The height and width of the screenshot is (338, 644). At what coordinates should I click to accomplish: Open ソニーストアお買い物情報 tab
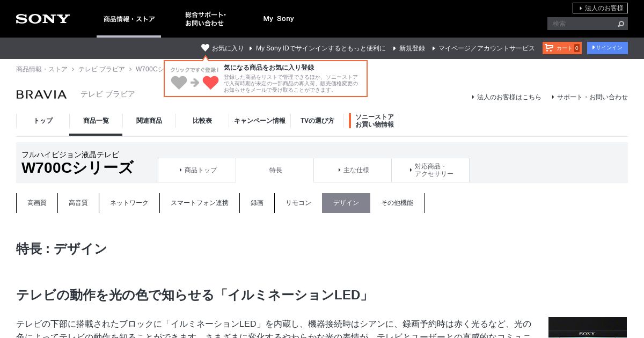pos(374,121)
